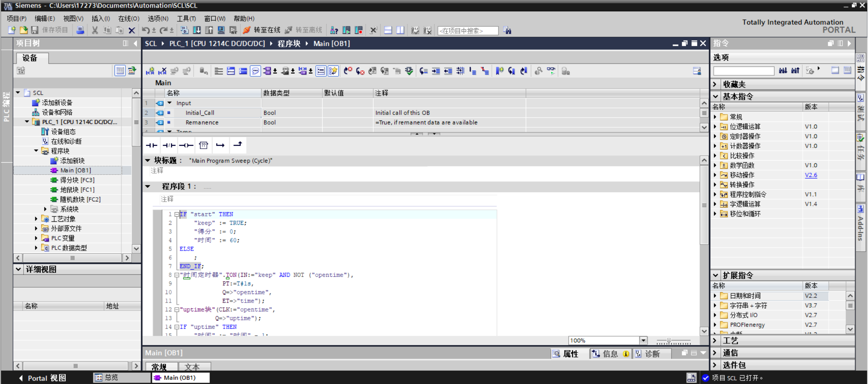The width and height of the screenshot is (868, 384).
Task: Click the print icon in toolbar
Action: (x=80, y=31)
